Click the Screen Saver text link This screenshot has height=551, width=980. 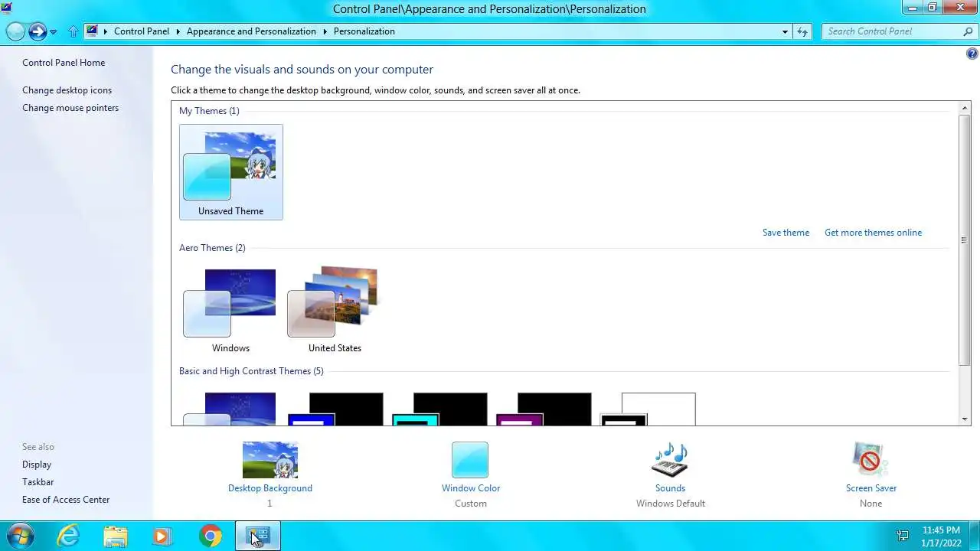click(871, 488)
